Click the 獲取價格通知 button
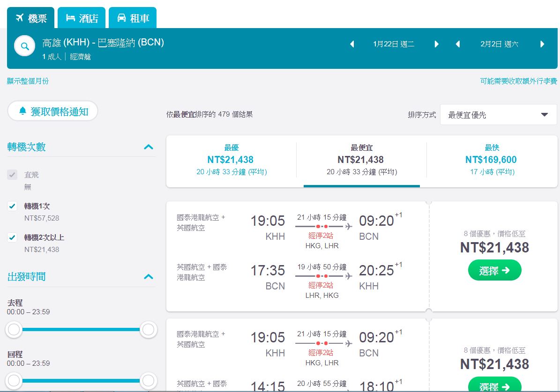 click(52, 111)
